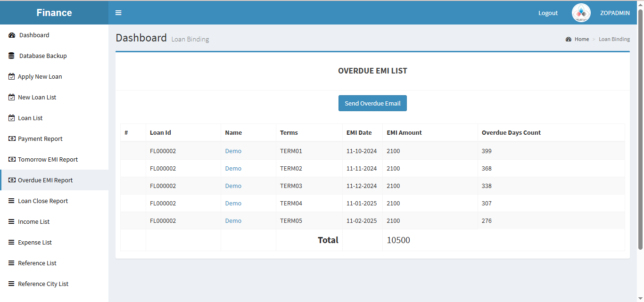Click the Income List icon
The image size is (644, 302).
tap(12, 222)
